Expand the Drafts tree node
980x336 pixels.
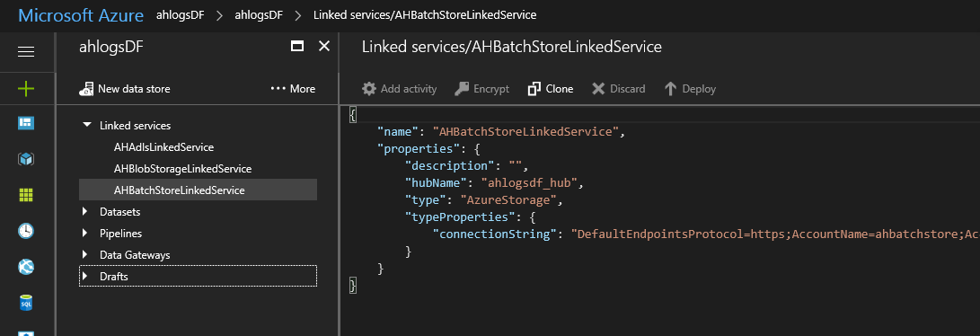[x=85, y=276]
